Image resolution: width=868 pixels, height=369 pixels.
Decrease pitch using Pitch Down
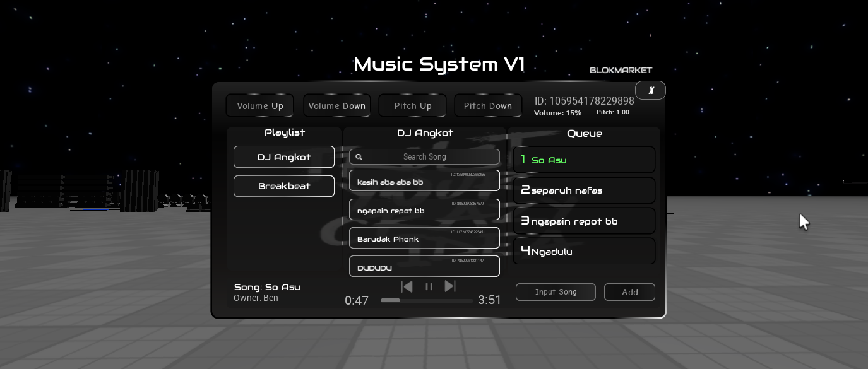pos(488,105)
